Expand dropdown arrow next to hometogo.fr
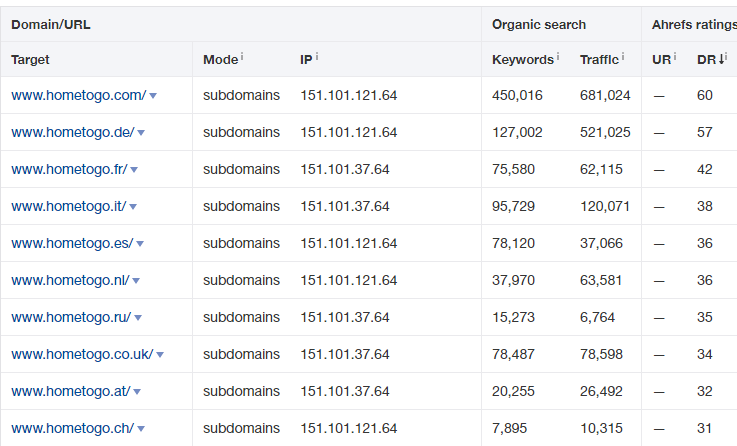This screenshot has height=446, width=737. (x=134, y=170)
